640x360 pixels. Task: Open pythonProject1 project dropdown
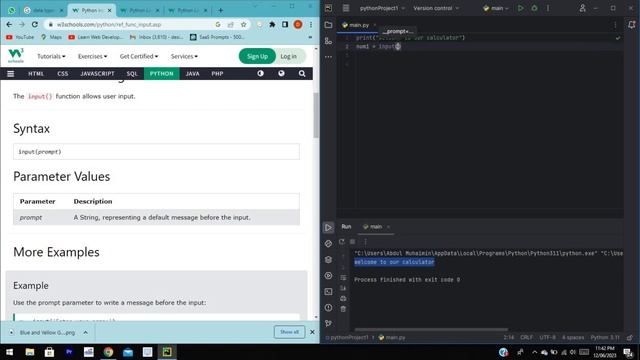382,8
